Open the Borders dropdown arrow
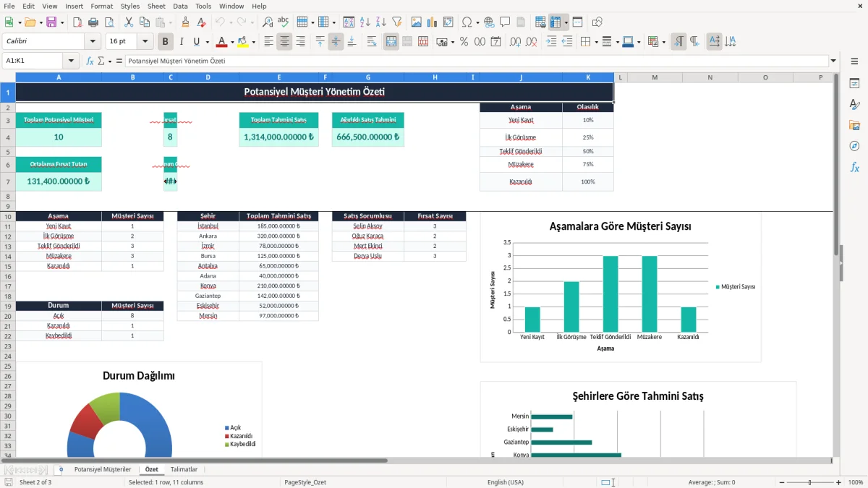Image resolution: width=868 pixels, height=488 pixels. (x=597, y=42)
